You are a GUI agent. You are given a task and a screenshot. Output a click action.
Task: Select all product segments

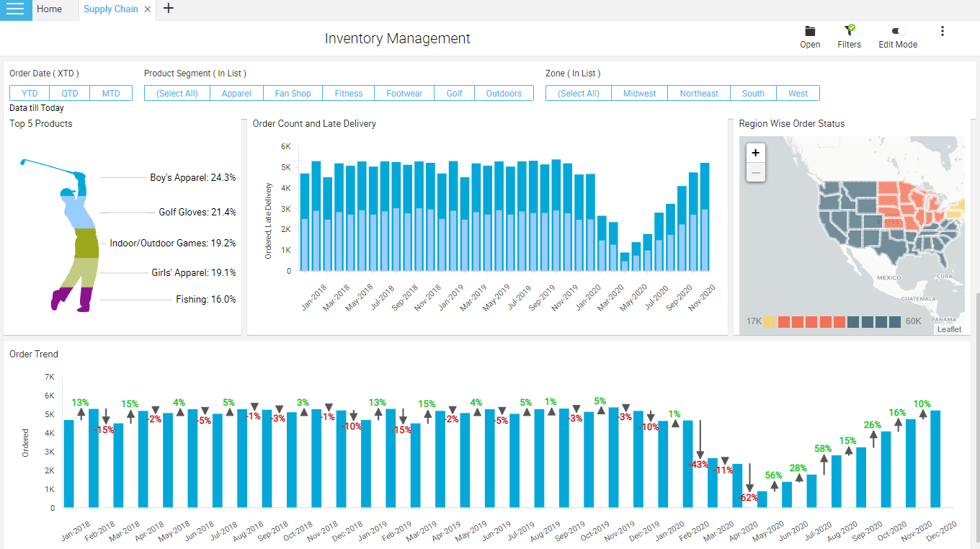pyautogui.click(x=177, y=93)
